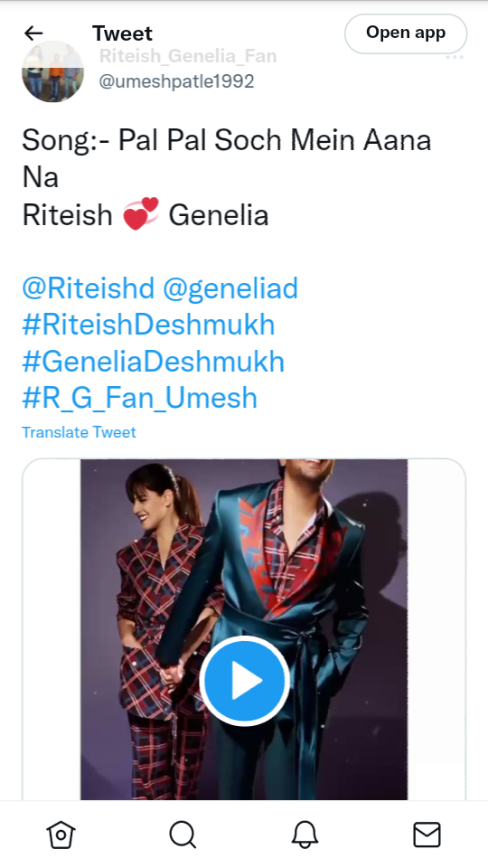This screenshot has height=868, width=488.
Task: Follow the #RiteishDeshmukh hashtag
Action: click(148, 325)
